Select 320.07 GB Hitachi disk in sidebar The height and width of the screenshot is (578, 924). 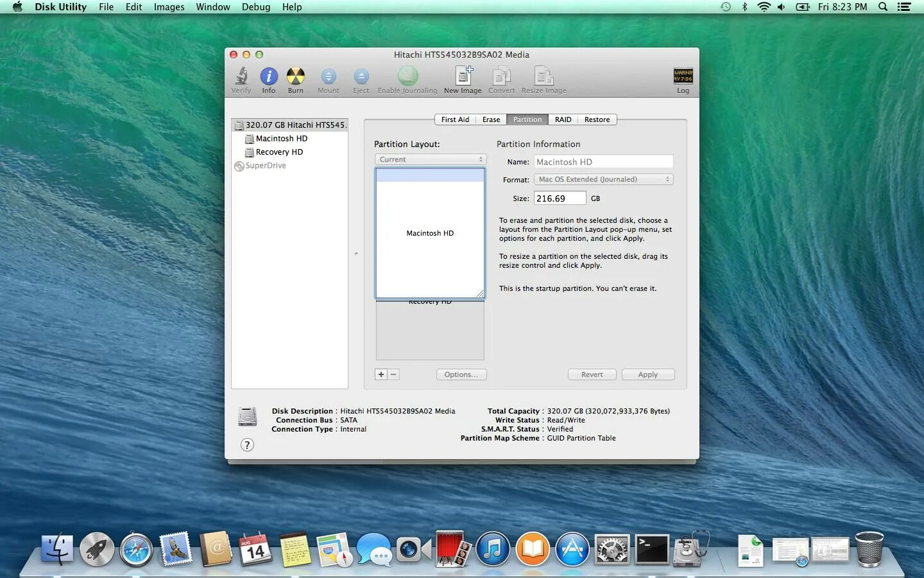(289, 125)
